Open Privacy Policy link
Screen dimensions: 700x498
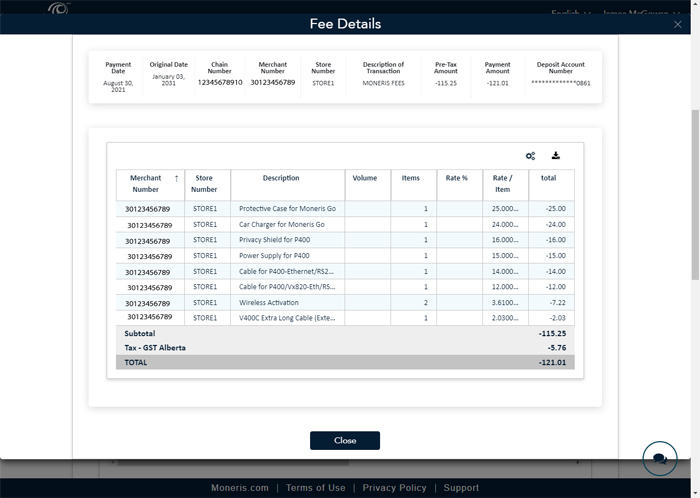coord(394,488)
